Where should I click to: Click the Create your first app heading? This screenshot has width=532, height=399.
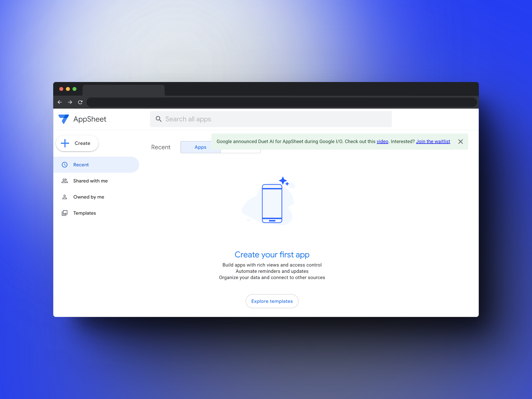click(x=272, y=255)
